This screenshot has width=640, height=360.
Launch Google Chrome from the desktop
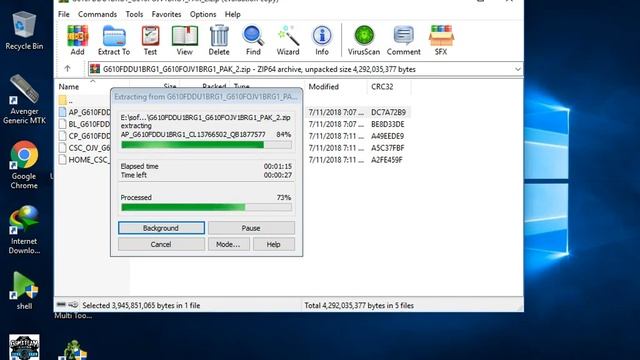[x=24, y=165]
